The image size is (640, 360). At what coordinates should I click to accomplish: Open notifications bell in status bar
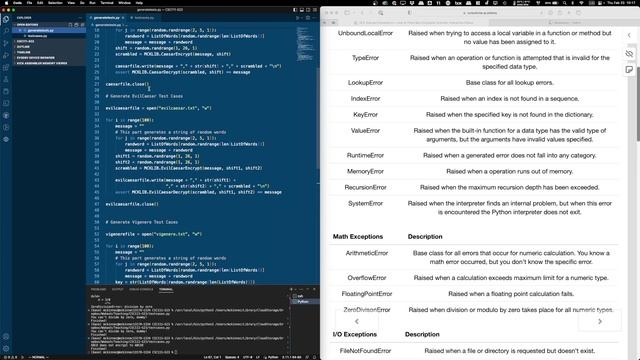[x=315, y=357]
